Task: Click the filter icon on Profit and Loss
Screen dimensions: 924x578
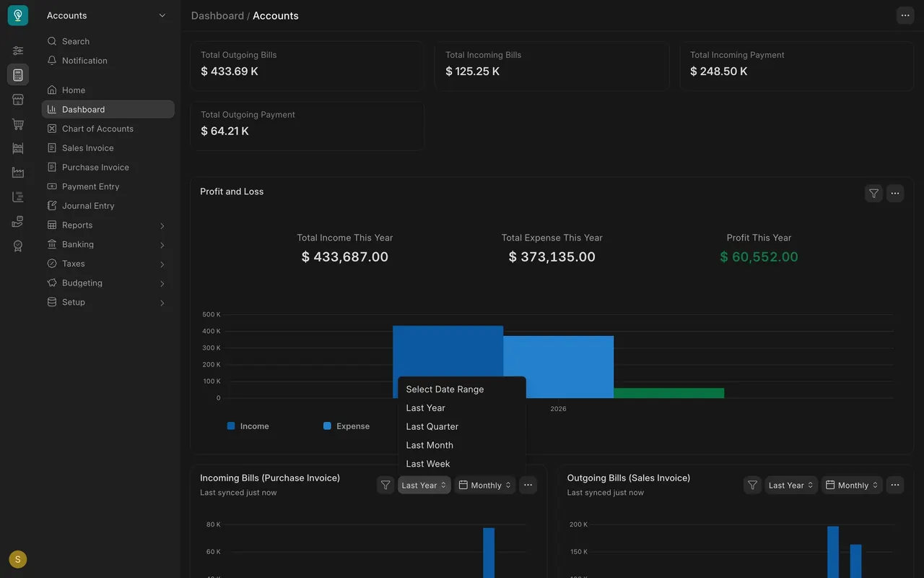Action: point(873,193)
